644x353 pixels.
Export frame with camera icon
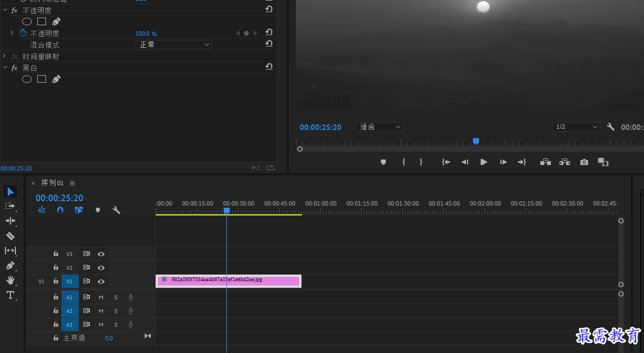[584, 162]
